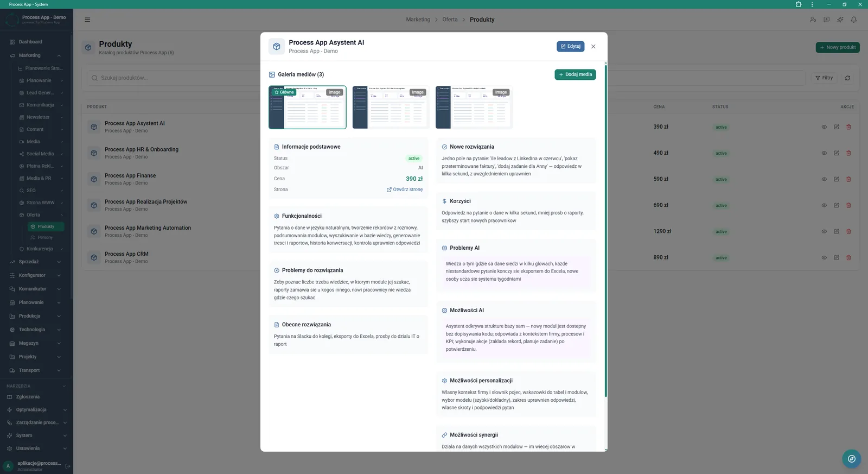The height and width of the screenshot is (474, 868).
Task: Open the notifications bell icon
Action: point(853,20)
